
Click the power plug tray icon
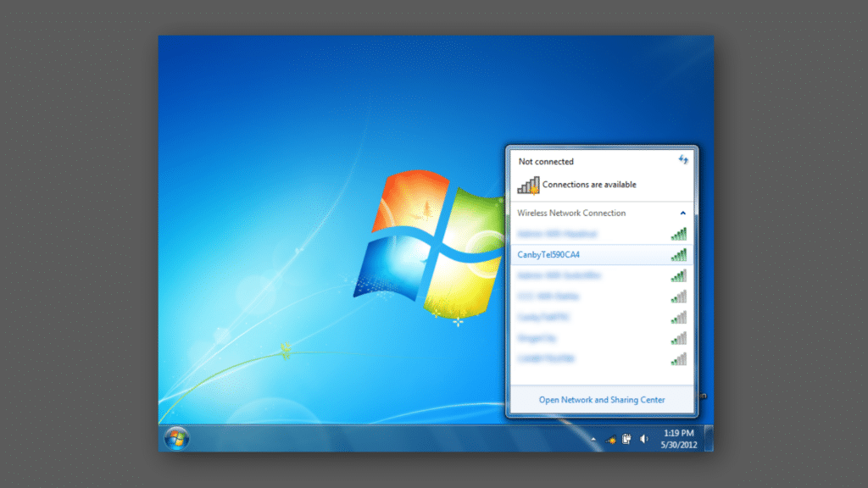626,440
